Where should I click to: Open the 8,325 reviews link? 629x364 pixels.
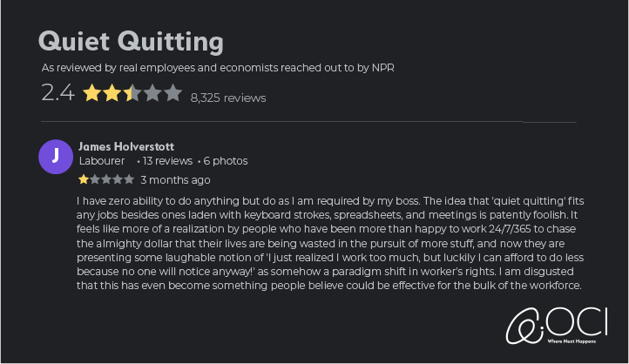(x=228, y=98)
